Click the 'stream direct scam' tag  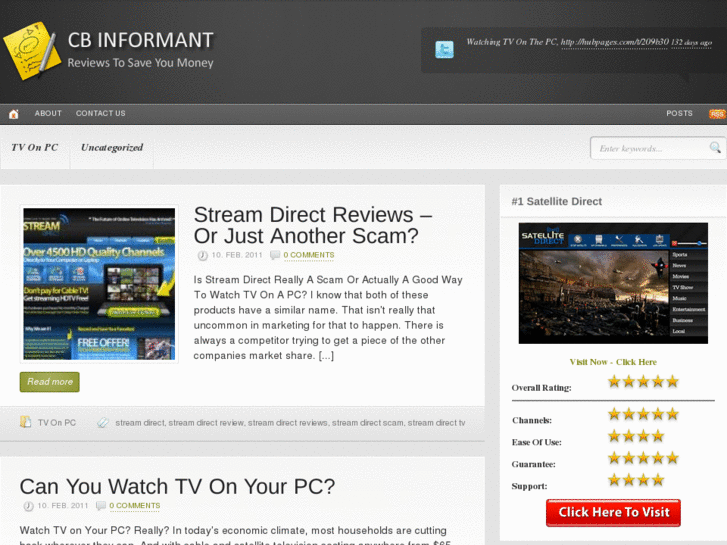(368, 423)
